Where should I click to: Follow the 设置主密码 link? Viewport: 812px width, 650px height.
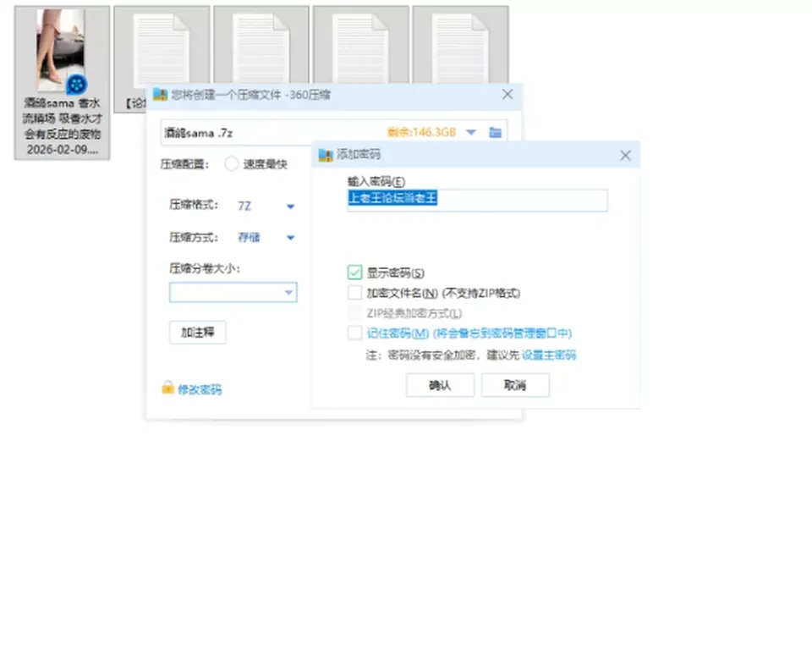click(x=549, y=355)
